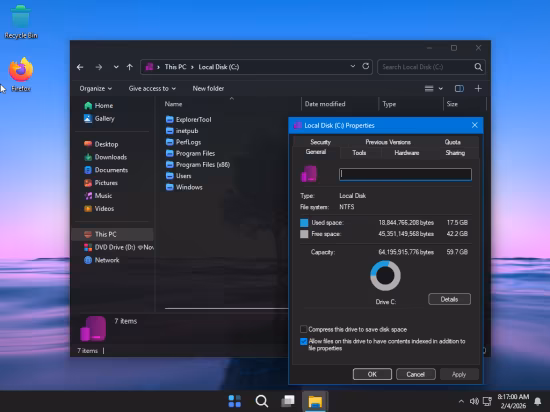Switch to the Quota tab

(452, 142)
